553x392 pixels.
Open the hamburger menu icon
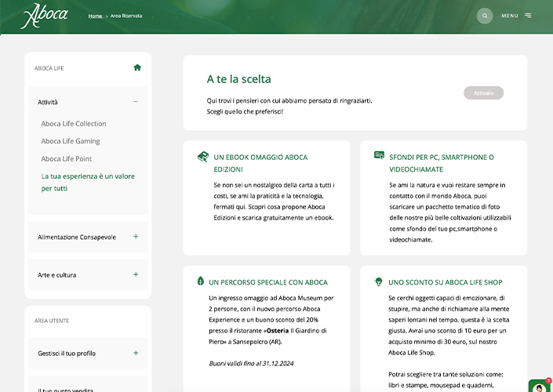(x=528, y=16)
